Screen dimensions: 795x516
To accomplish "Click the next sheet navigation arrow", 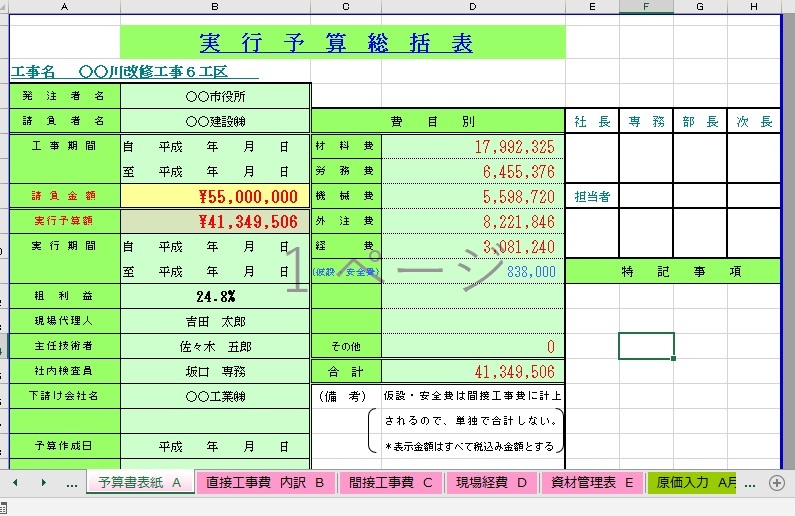I will [x=44, y=483].
